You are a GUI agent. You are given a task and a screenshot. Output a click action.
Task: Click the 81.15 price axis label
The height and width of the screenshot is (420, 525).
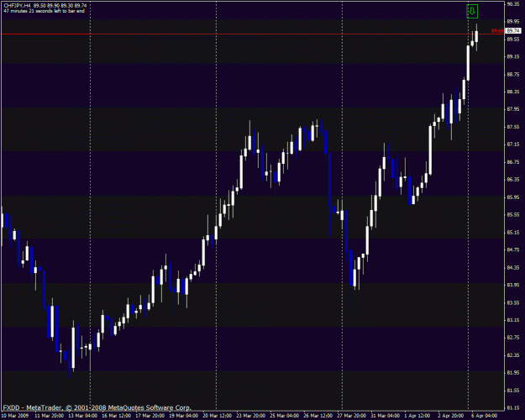[513, 408]
